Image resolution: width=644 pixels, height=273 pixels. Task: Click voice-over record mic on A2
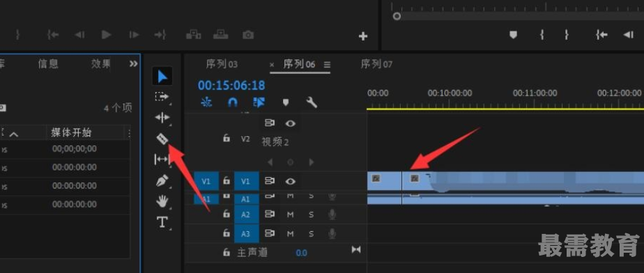click(332, 214)
